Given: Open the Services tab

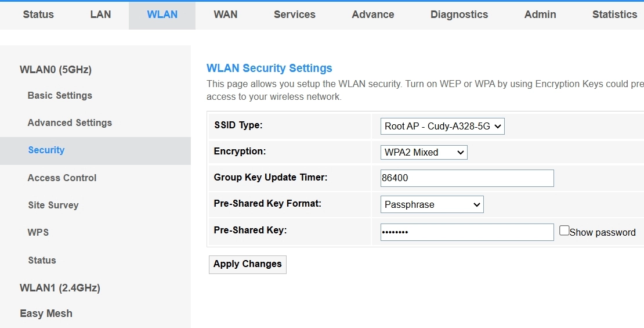Looking at the screenshot, I should pos(294,15).
